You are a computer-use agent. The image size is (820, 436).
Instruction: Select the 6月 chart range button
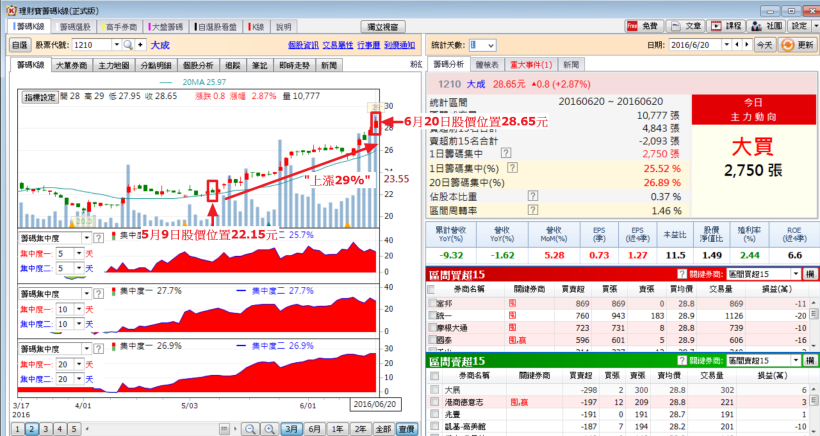point(314,429)
